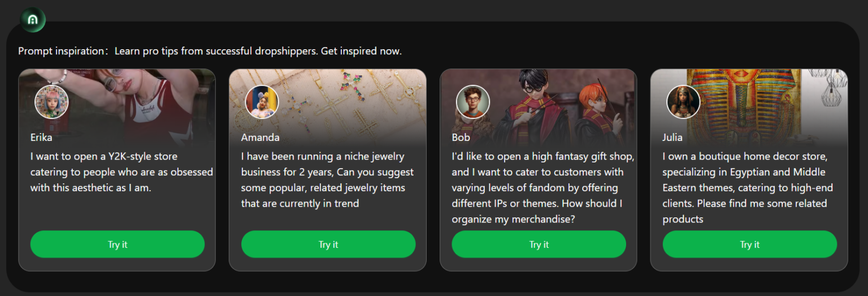Select Bob's fantasy gift shop prompt text
The width and height of the screenshot is (868, 296).
pos(542,187)
